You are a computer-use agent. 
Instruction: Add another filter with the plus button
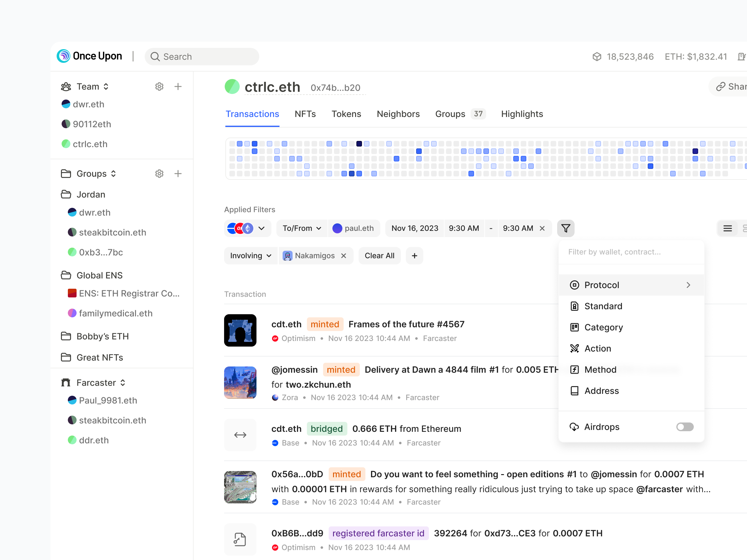tap(414, 256)
